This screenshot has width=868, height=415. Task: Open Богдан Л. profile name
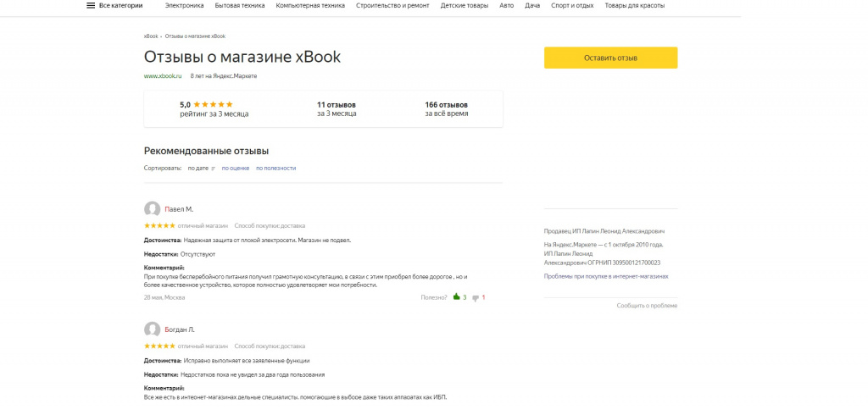180,329
